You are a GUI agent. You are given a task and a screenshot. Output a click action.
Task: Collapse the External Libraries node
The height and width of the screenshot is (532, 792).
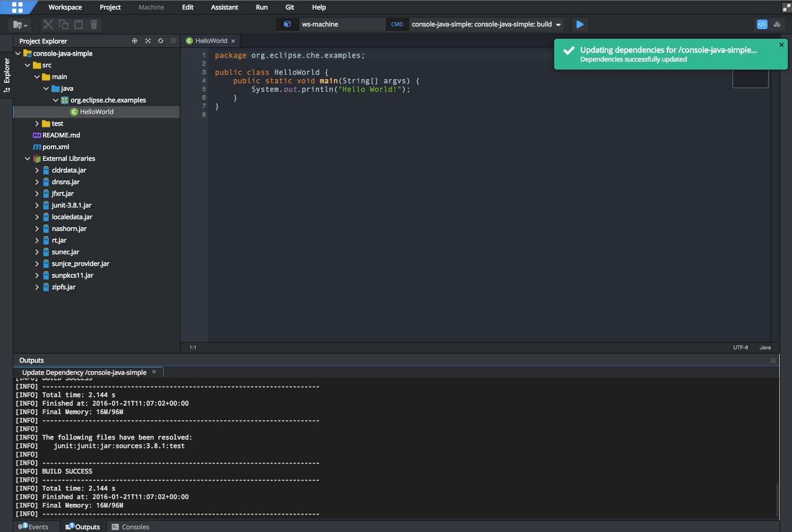(28, 158)
